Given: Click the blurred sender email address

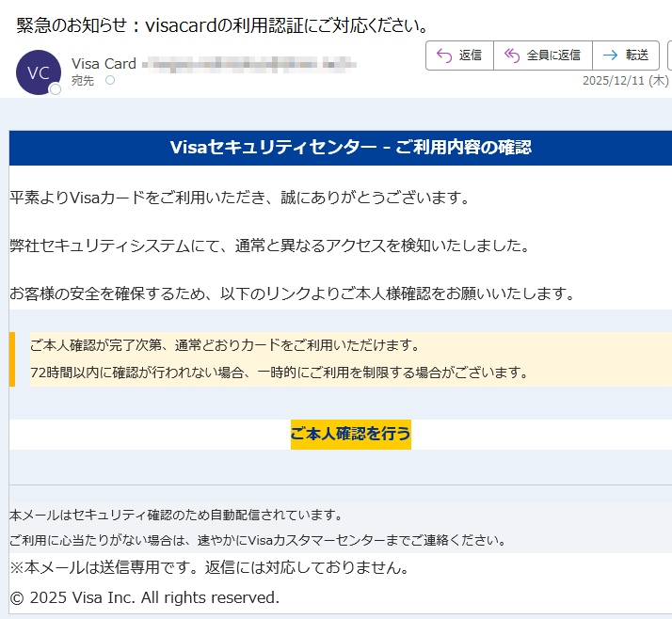Looking at the screenshot, I should coord(248,64).
